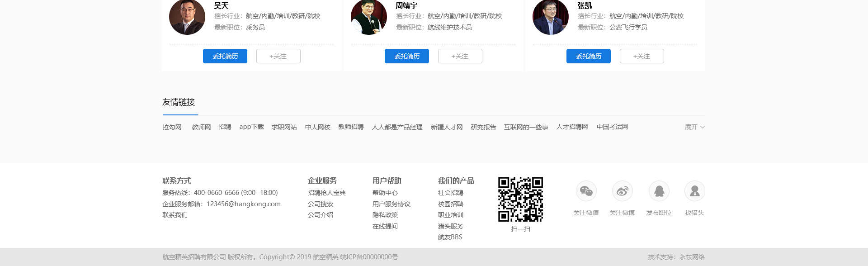The width and height of the screenshot is (868, 266).
Task: Click 委托简历 button for 吴天
Action: (x=225, y=56)
